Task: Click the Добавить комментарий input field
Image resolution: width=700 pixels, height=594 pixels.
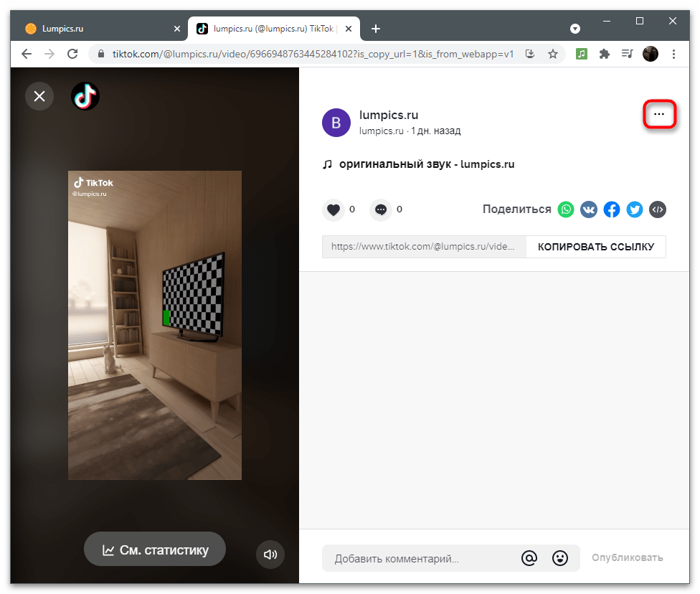Action: [420, 558]
